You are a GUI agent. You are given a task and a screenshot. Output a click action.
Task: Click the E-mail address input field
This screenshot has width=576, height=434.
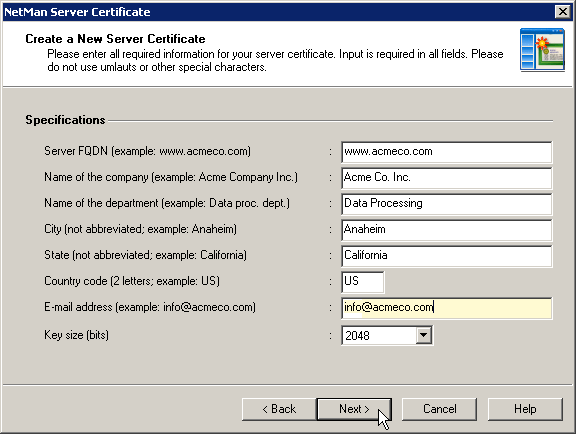[x=446, y=308]
